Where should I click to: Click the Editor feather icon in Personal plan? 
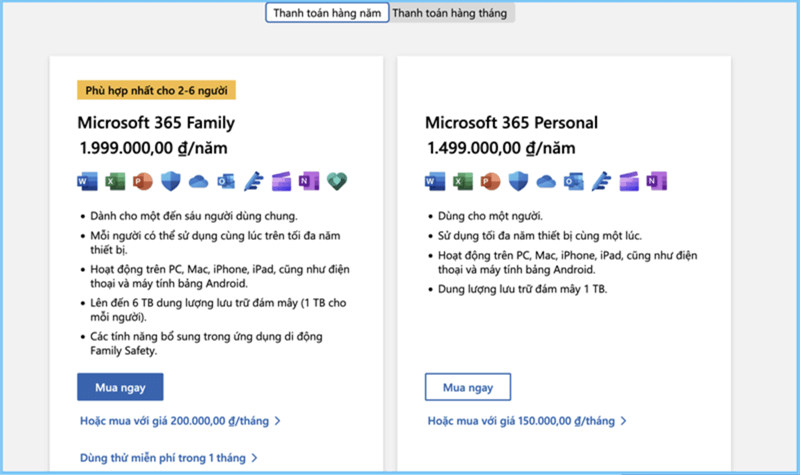pos(601,181)
